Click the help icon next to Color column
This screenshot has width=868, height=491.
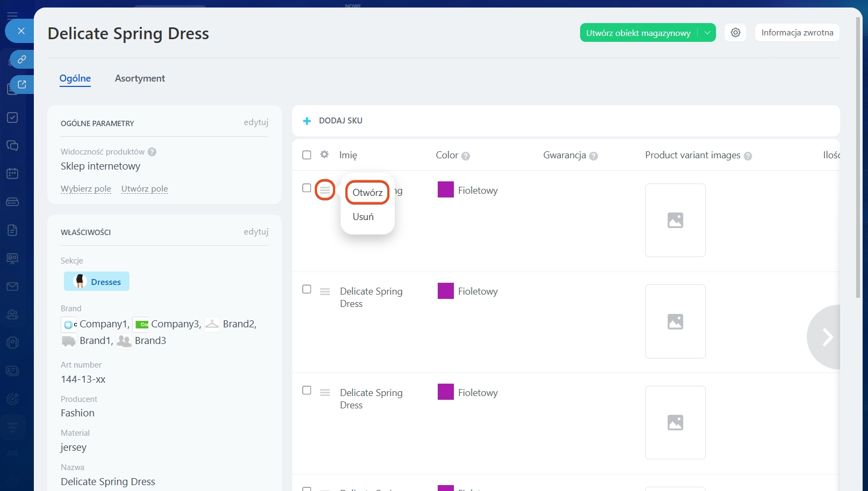(466, 156)
